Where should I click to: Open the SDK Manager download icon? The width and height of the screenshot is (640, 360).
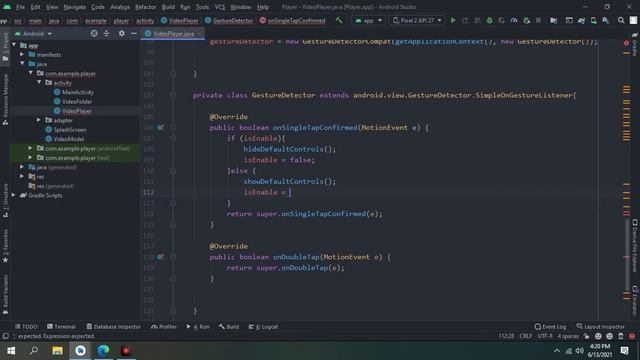click(x=605, y=20)
